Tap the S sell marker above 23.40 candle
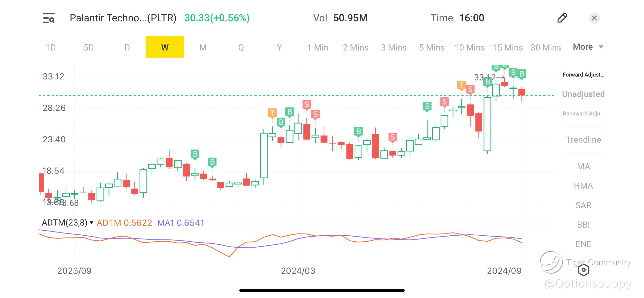This screenshot has width=644, height=298. [x=392, y=137]
